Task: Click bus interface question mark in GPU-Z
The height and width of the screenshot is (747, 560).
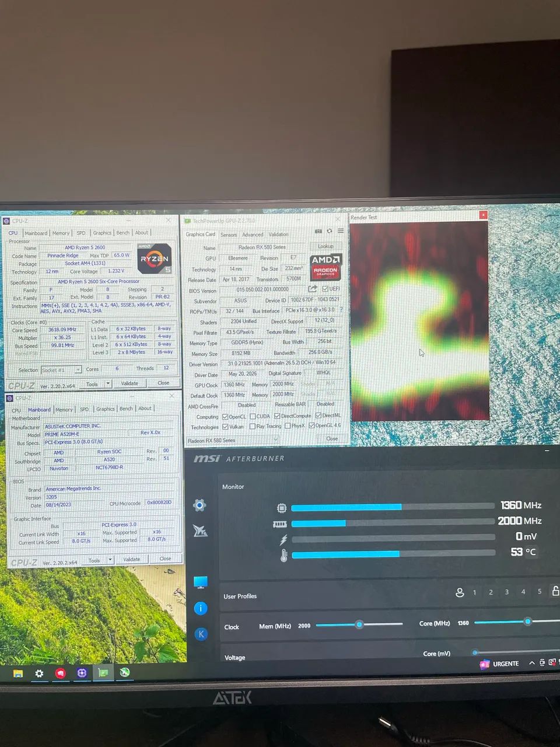Action: [x=341, y=310]
